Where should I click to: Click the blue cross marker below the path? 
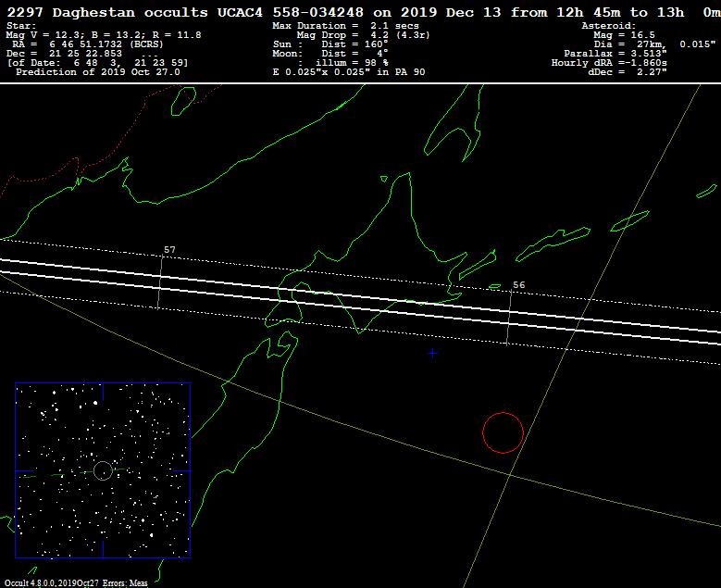pos(432,353)
